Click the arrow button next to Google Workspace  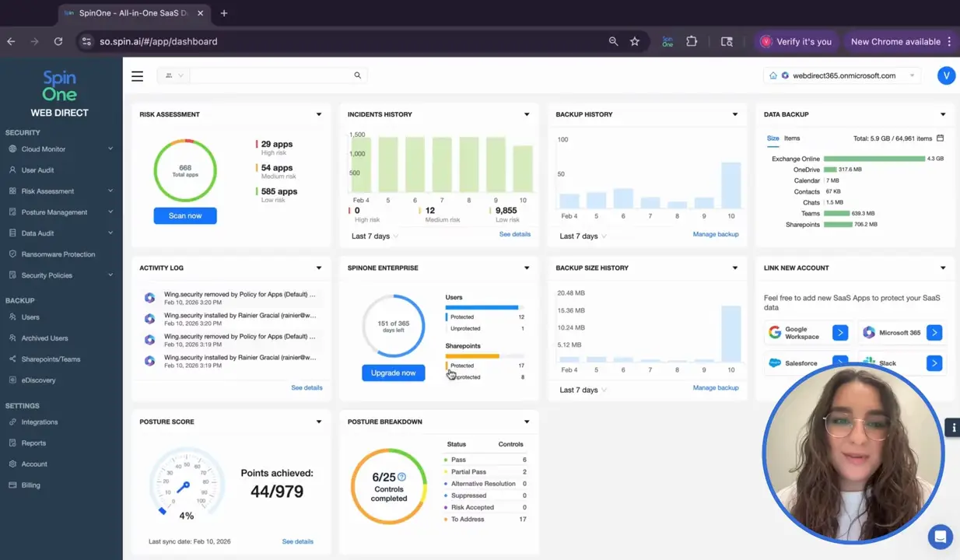coord(839,333)
